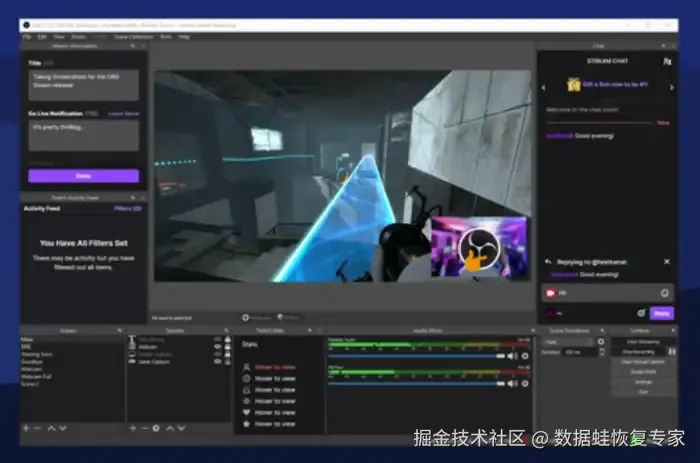Adjust the Mic/Aux volume slider
This screenshot has width=700, height=463.
click(x=417, y=384)
